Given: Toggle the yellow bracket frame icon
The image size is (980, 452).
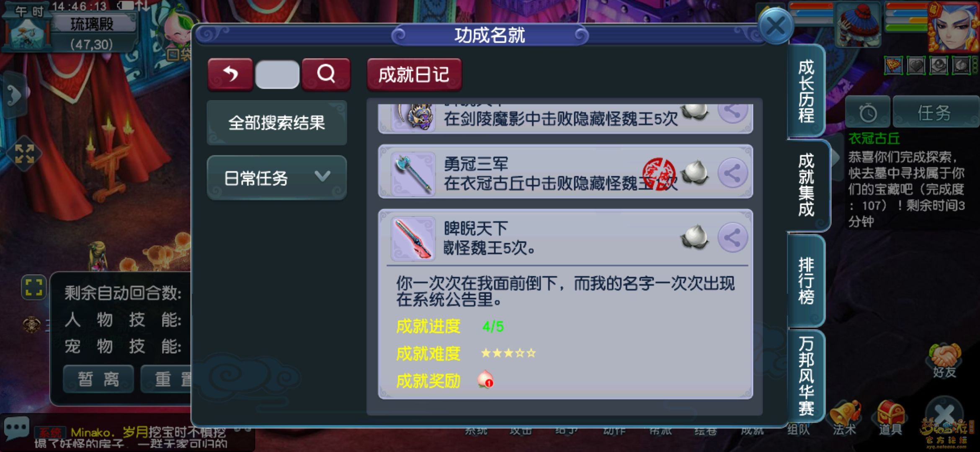Looking at the screenshot, I should click(x=34, y=288).
